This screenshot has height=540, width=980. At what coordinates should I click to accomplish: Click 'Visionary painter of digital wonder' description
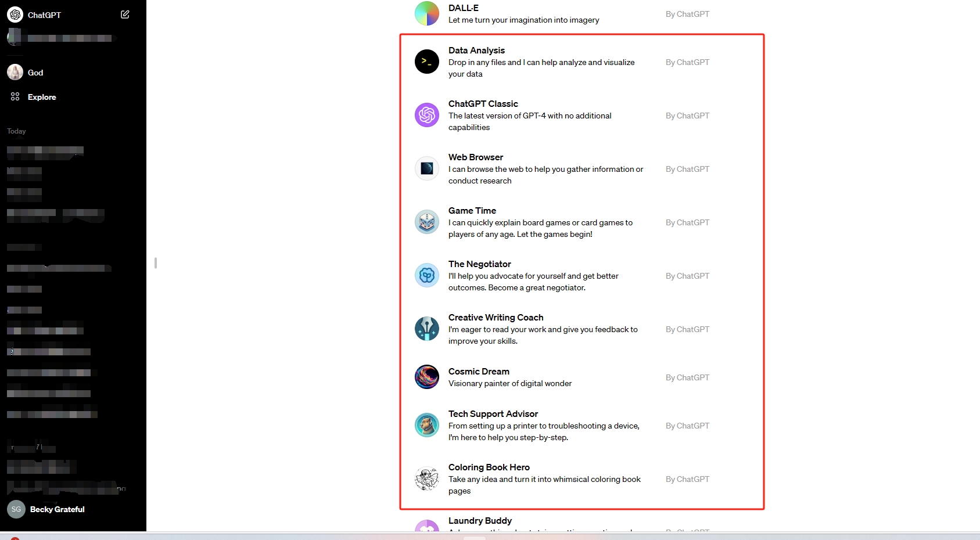[x=510, y=383]
